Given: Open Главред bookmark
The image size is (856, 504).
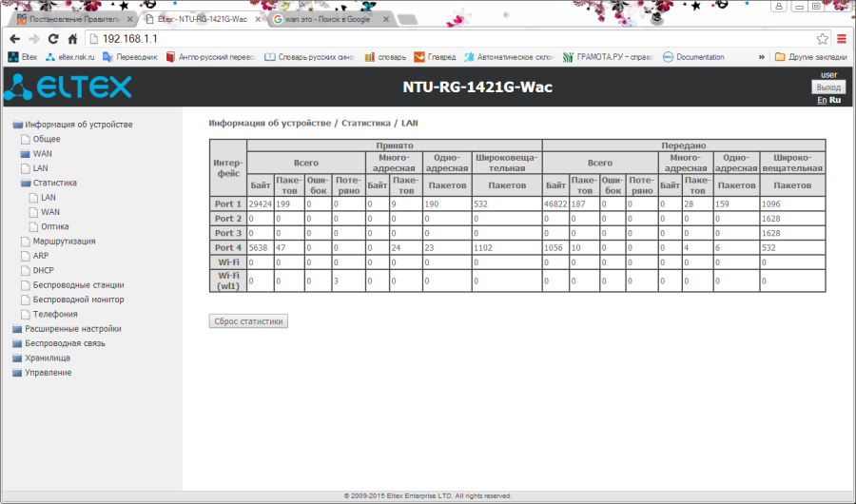Looking at the screenshot, I should click(x=435, y=57).
